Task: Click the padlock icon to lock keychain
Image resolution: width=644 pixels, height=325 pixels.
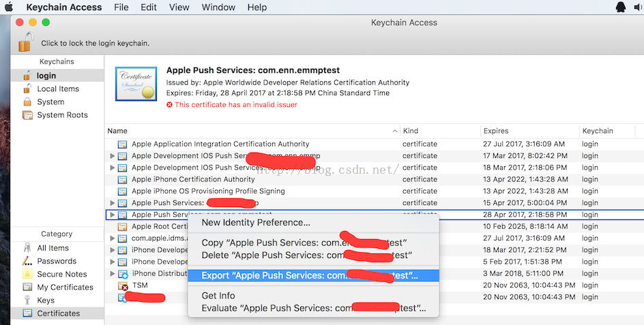Action: pyautogui.click(x=25, y=42)
